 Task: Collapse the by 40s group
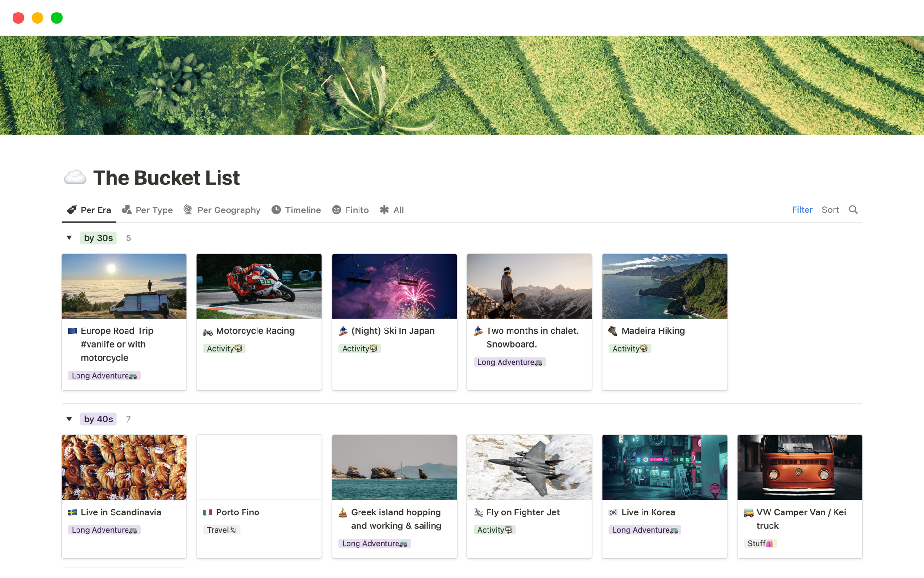[69, 419]
